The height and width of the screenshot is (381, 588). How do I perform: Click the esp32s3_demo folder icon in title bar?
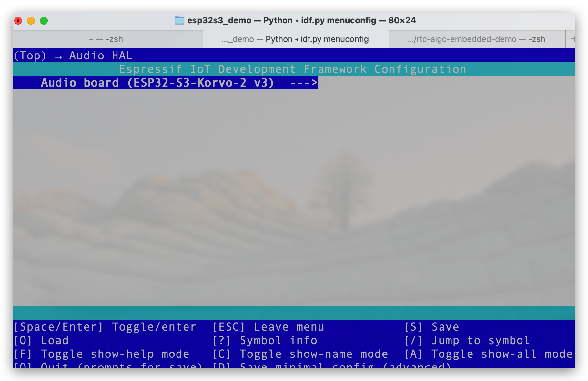click(179, 20)
